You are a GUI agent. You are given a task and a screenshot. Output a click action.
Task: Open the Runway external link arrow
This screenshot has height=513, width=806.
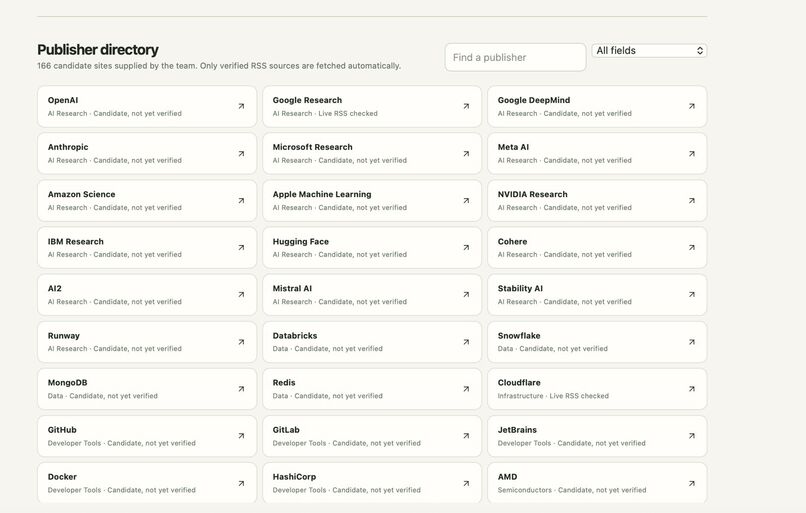coord(241,342)
